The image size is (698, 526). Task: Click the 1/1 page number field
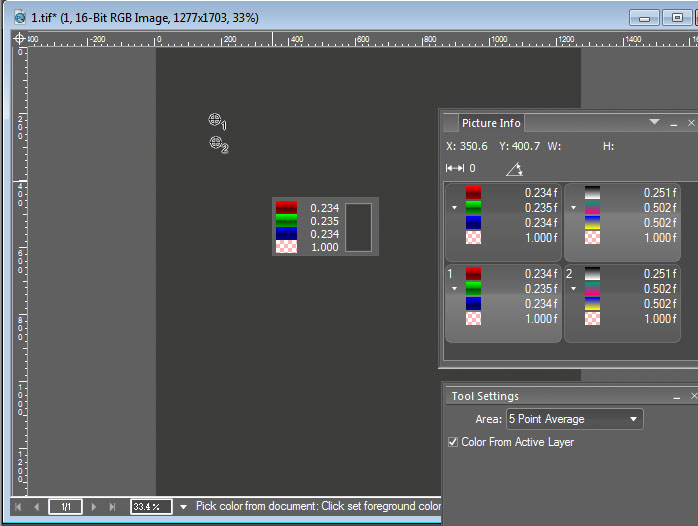(65, 506)
